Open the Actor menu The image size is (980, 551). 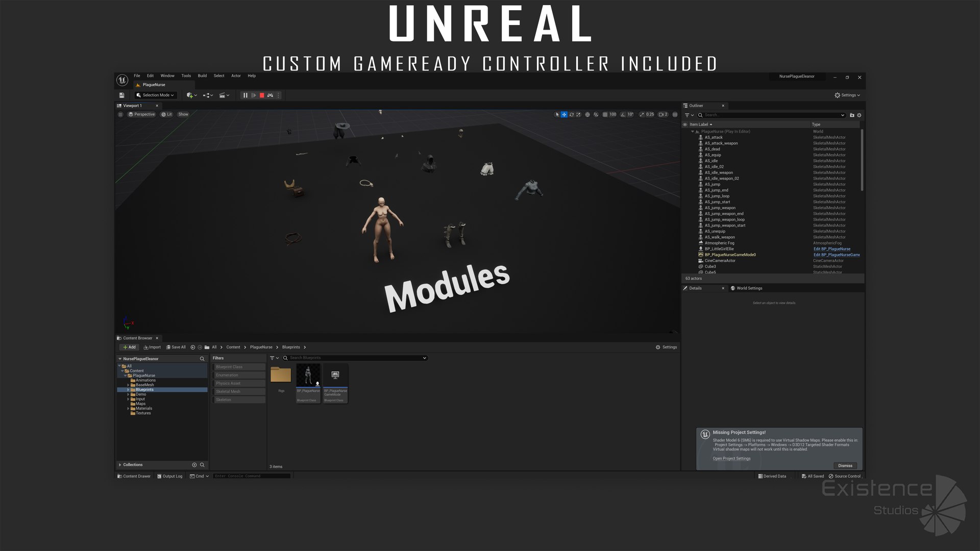click(x=236, y=76)
